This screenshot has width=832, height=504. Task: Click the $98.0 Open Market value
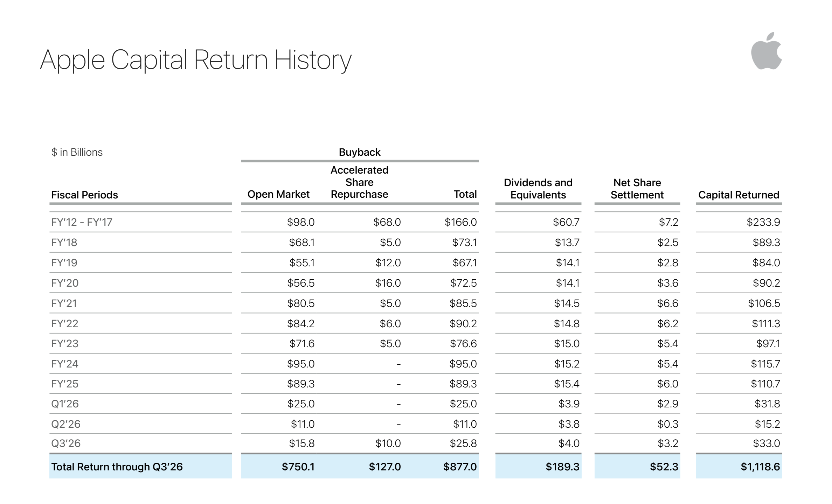click(301, 222)
